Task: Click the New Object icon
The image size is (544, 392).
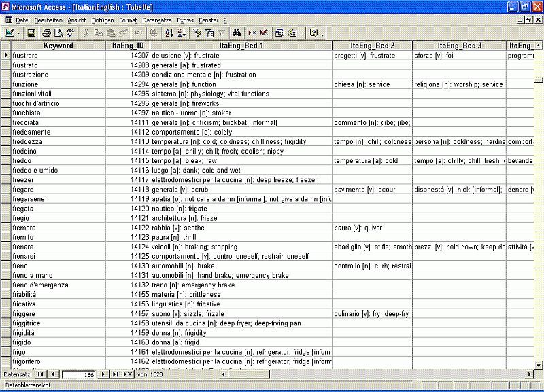Action: pos(292,33)
